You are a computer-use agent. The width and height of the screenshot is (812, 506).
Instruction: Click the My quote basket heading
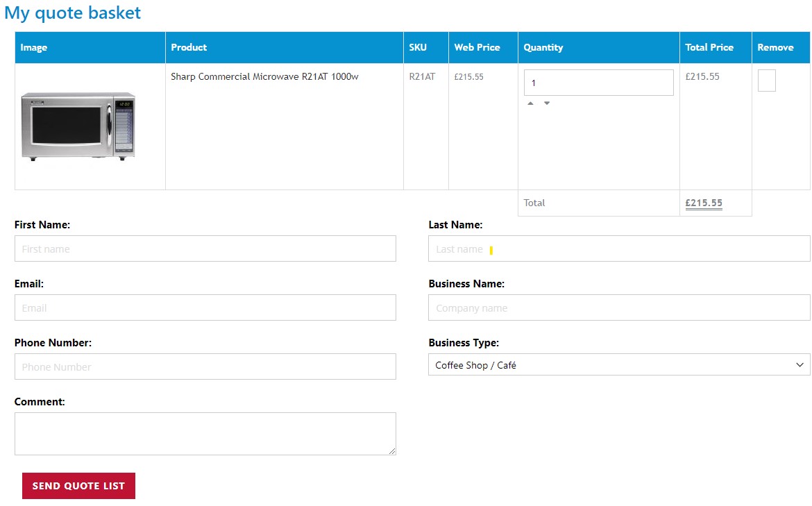click(x=72, y=12)
